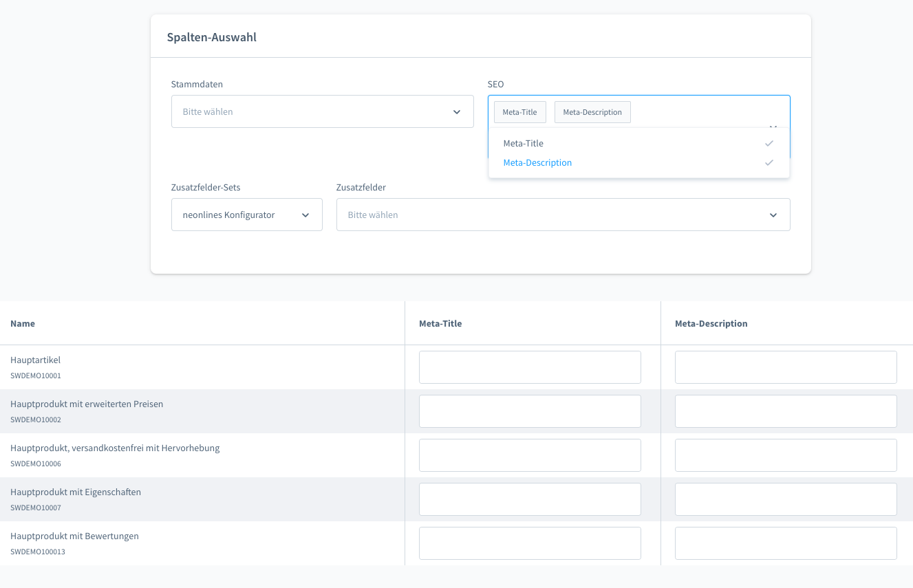Click the Stammdaten dropdown chevron icon

pyautogui.click(x=457, y=112)
